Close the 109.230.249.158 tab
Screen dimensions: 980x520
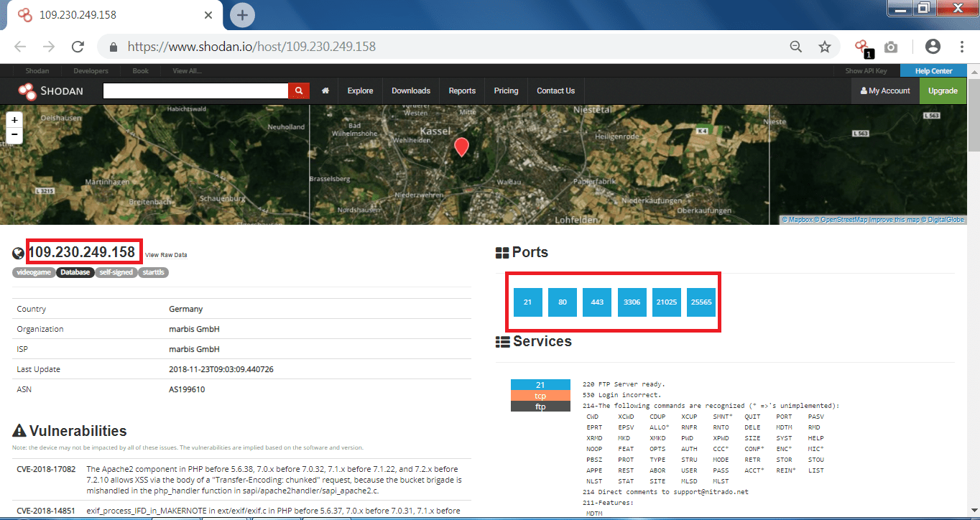[209, 14]
